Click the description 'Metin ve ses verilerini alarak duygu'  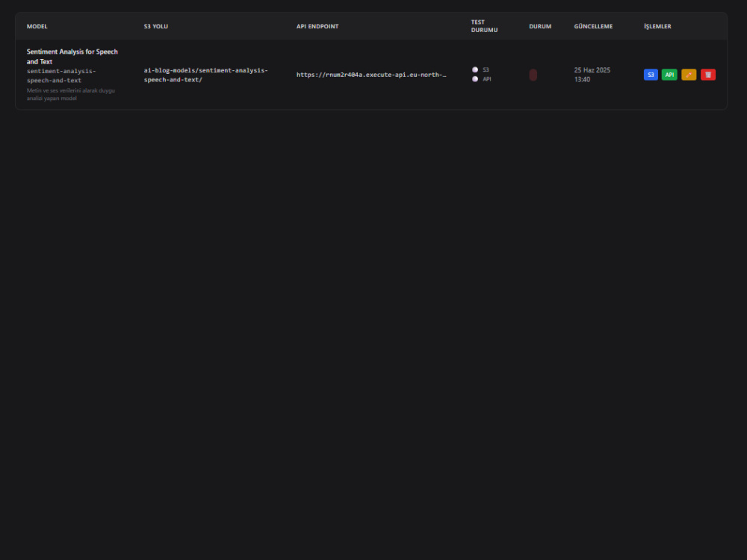point(70,90)
